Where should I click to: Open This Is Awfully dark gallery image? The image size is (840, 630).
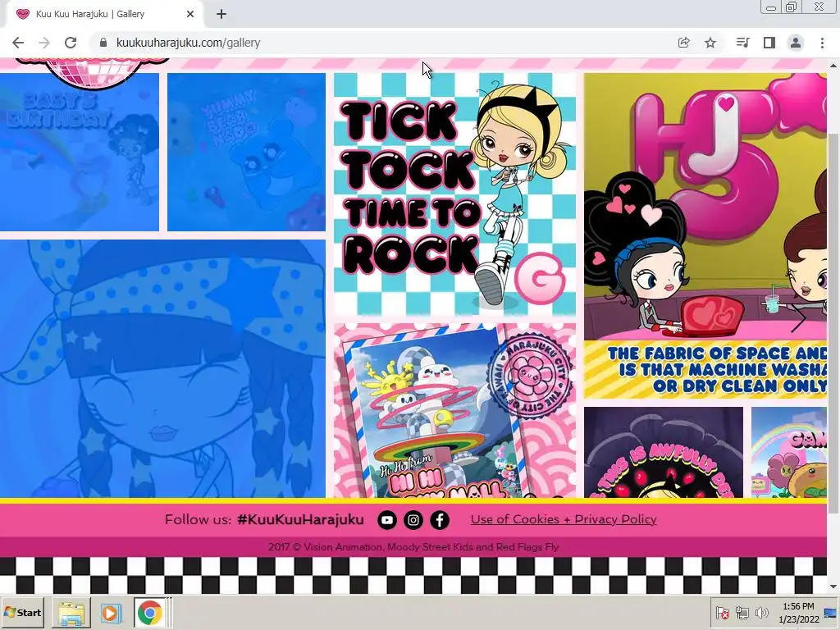coord(663,452)
